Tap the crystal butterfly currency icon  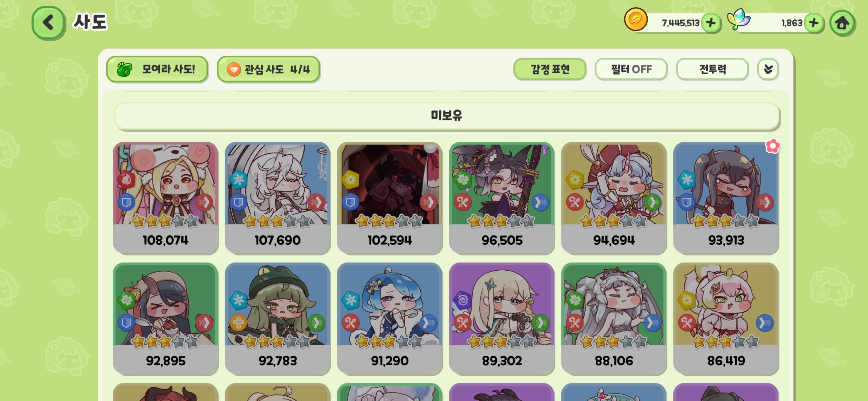739,19
